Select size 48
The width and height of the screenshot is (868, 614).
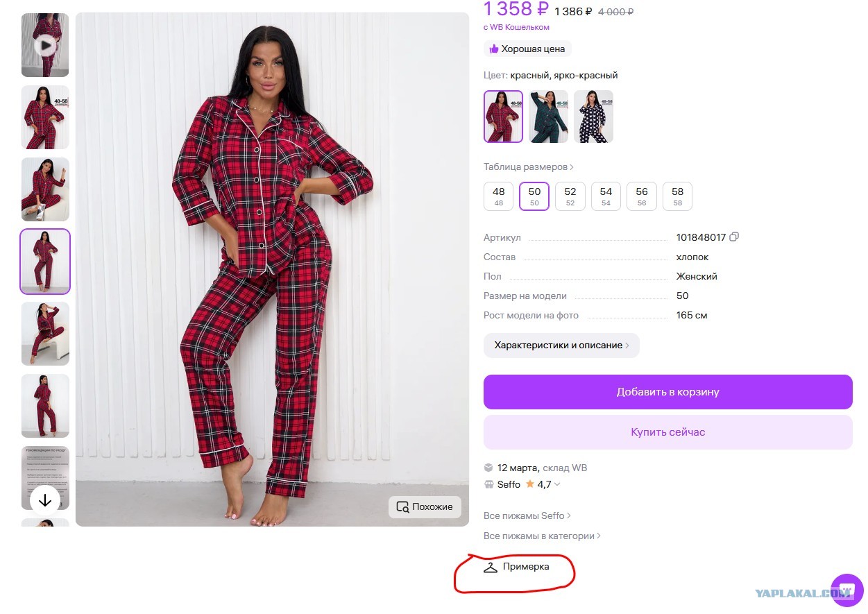click(x=498, y=196)
